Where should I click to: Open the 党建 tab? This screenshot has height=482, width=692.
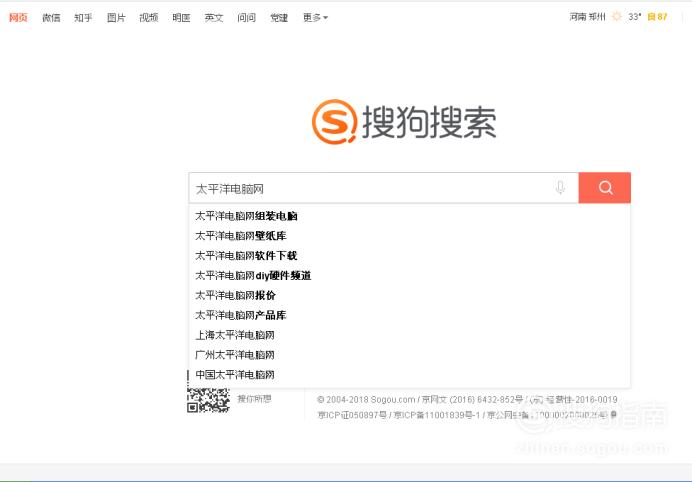(x=279, y=17)
